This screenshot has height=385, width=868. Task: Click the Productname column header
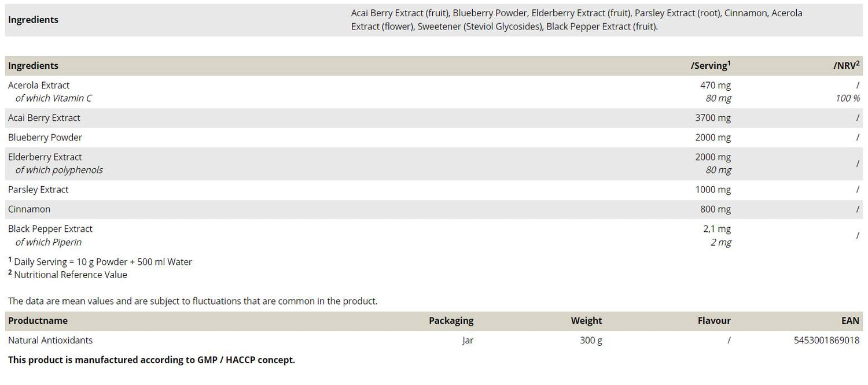[x=38, y=321]
